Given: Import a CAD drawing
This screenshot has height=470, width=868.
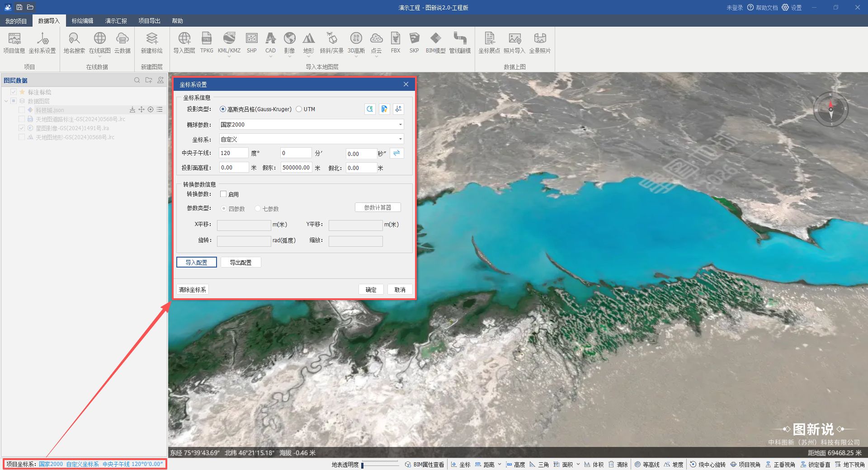Looking at the screenshot, I should tap(270, 43).
